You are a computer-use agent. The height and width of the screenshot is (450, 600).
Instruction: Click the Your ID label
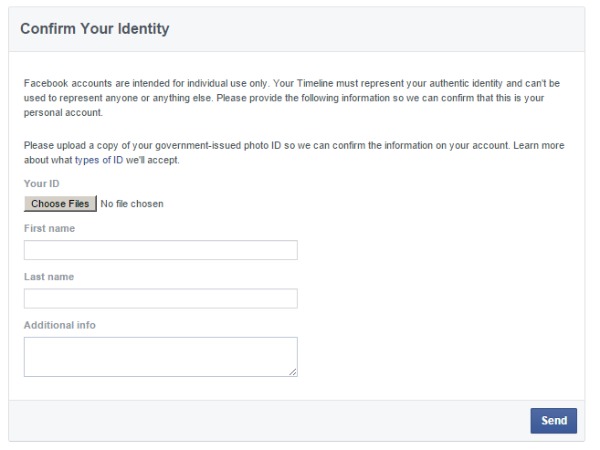pyautogui.click(x=42, y=184)
